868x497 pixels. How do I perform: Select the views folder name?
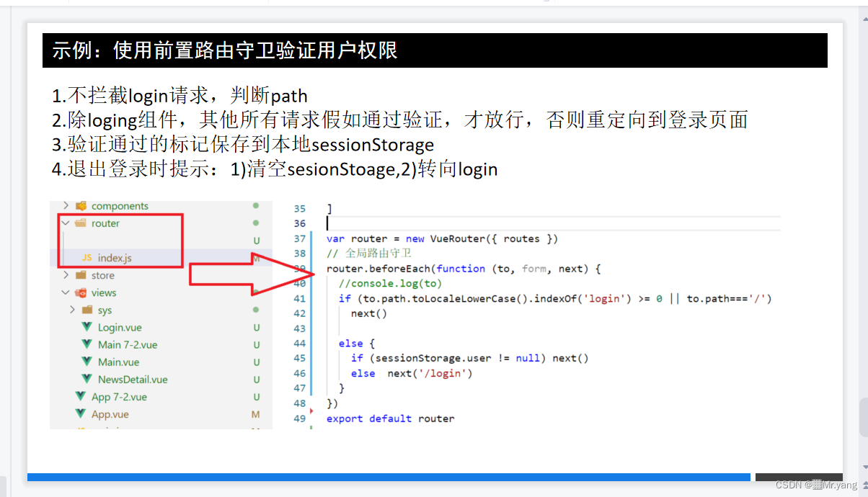pyautogui.click(x=104, y=292)
